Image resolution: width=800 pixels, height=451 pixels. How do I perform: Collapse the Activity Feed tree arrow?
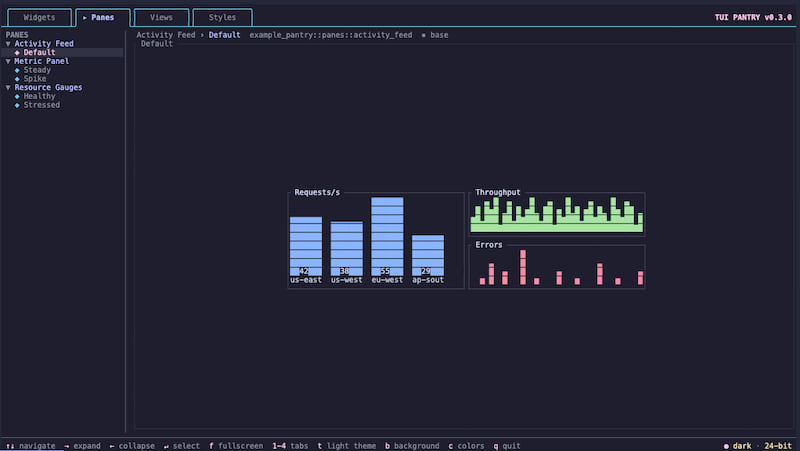(8, 44)
